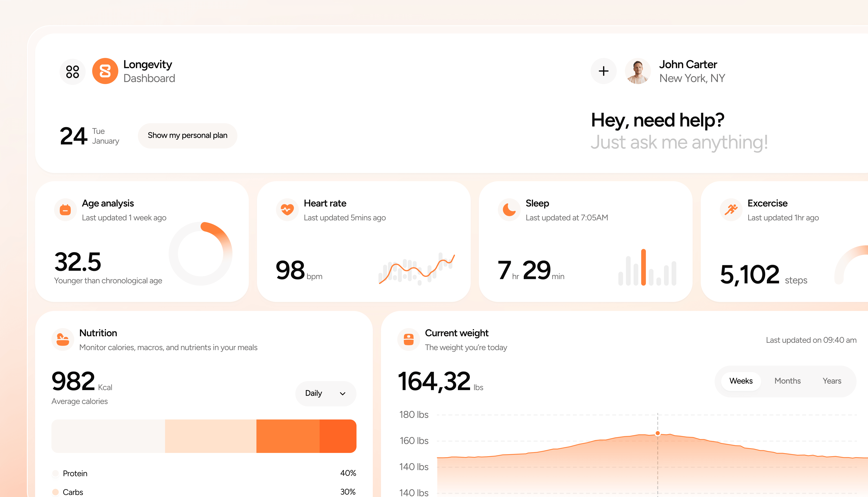Switch weight chart to Weeks
Viewport: 868px width, 497px height.
tap(741, 381)
